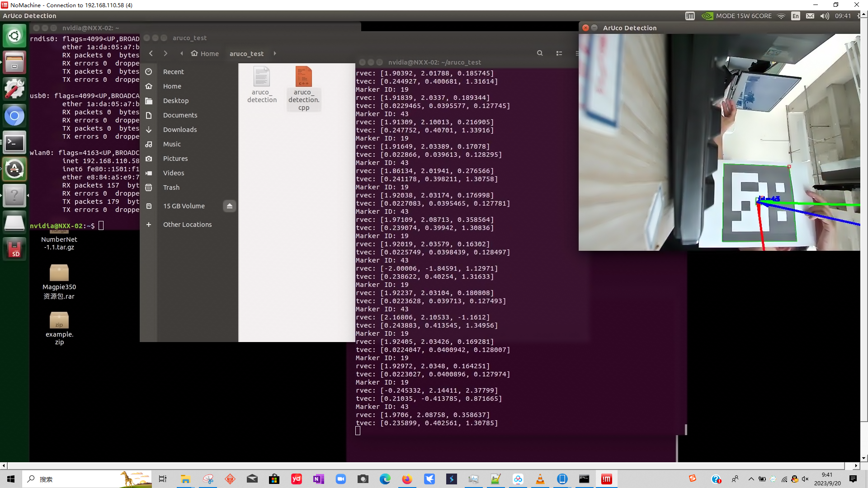Open Software Updater launcher icon

(14, 169)
